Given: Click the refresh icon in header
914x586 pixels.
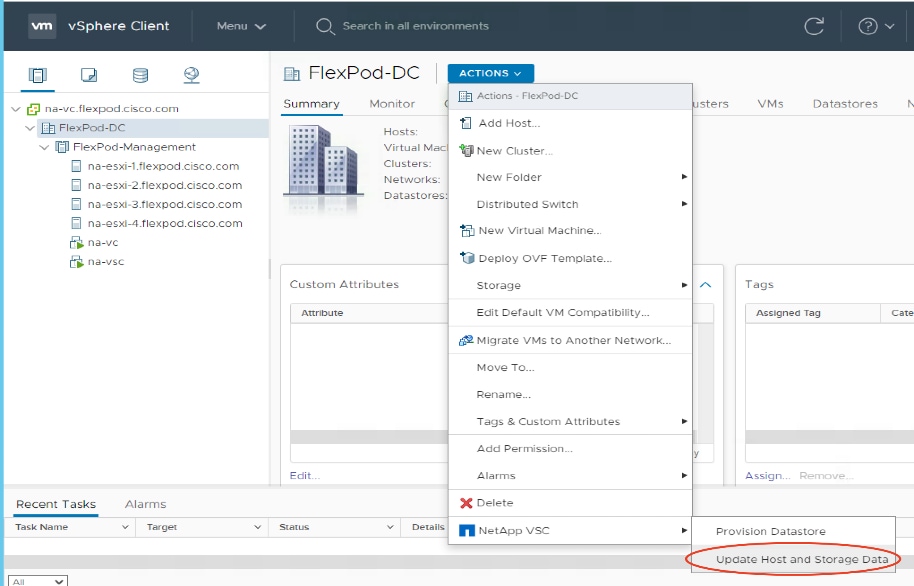Looking at the screenshot, I should point(814,26).
